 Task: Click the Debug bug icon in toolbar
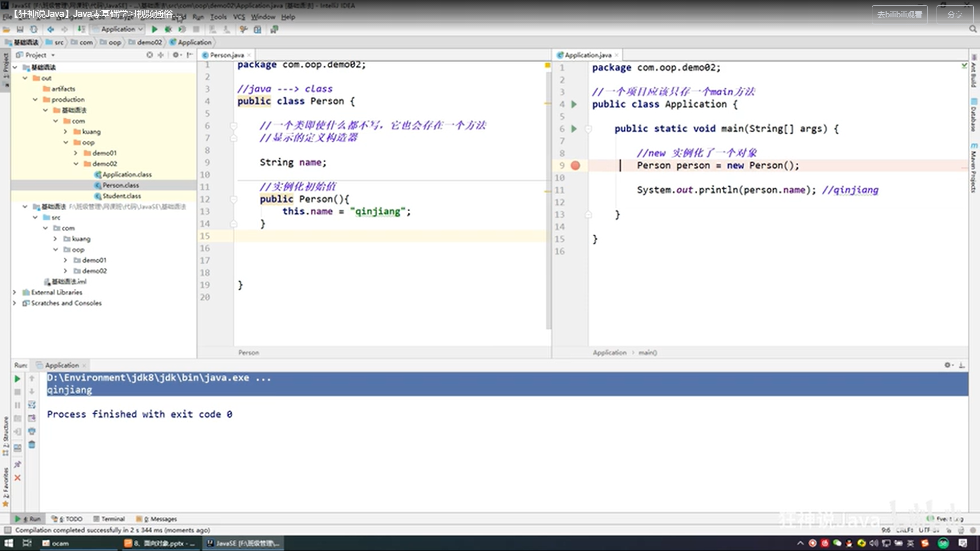[x=168, y=30]
